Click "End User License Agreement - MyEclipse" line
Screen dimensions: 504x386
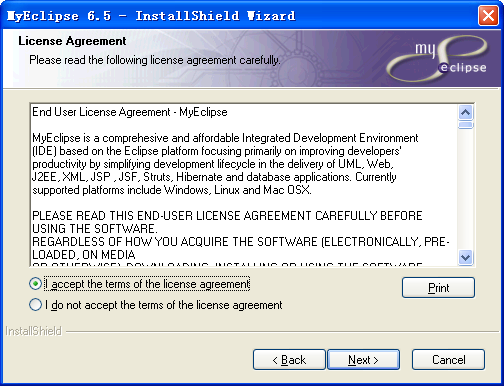coord(130,112)
